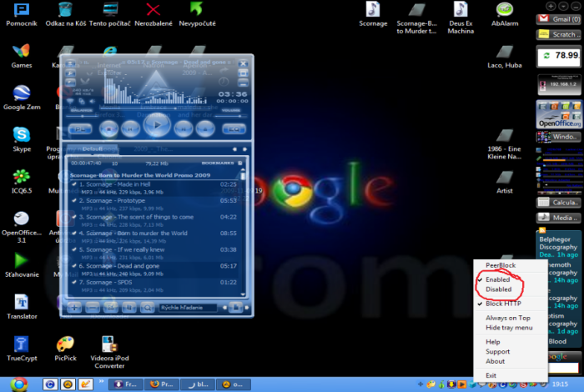Start playback with the AIMP play button
This screenshot has height=392, width=584.
click(x=157, y=125)
